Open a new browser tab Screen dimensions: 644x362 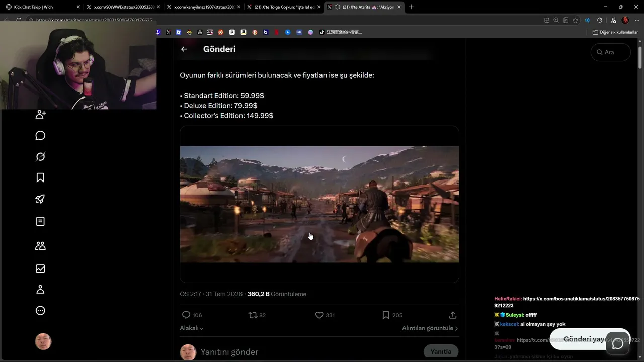pos(411,7)
